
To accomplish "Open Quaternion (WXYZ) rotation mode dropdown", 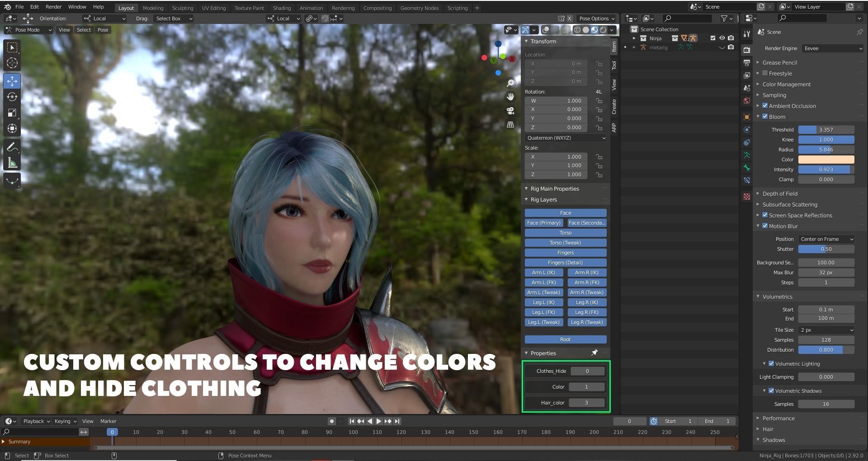I will tap(566, 138).
